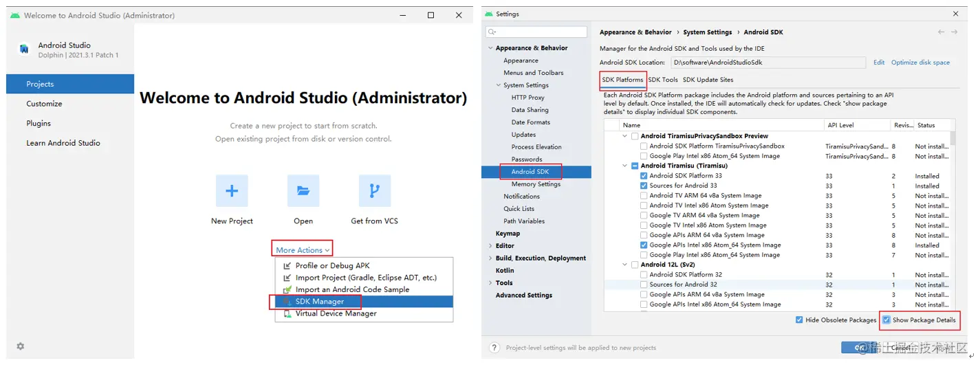
Task: Uncheck Hide Obsolete Packages
Action: pyautogui.click(x=799, y=320)
